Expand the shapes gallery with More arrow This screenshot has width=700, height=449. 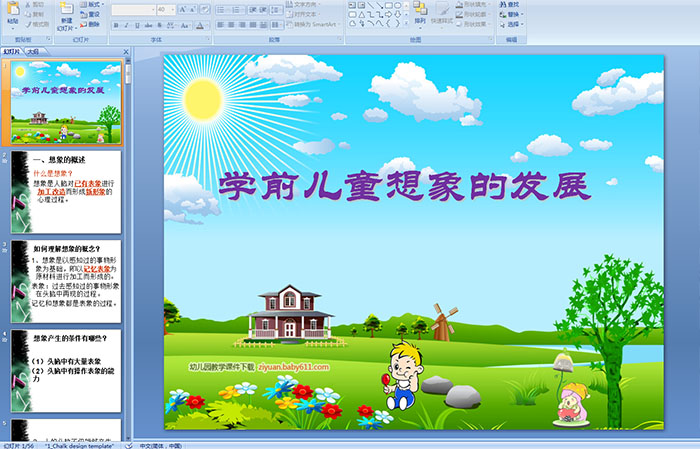(x=406, y=23)
